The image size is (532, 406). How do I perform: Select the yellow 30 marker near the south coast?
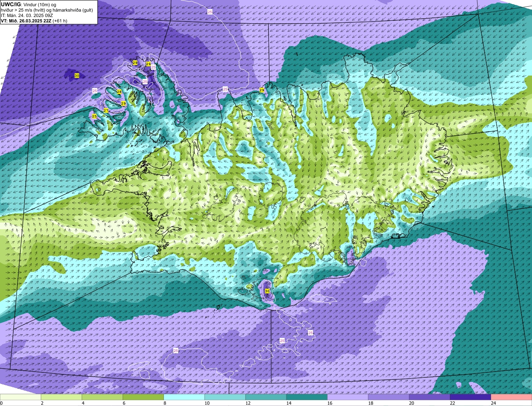coord(267,291)
